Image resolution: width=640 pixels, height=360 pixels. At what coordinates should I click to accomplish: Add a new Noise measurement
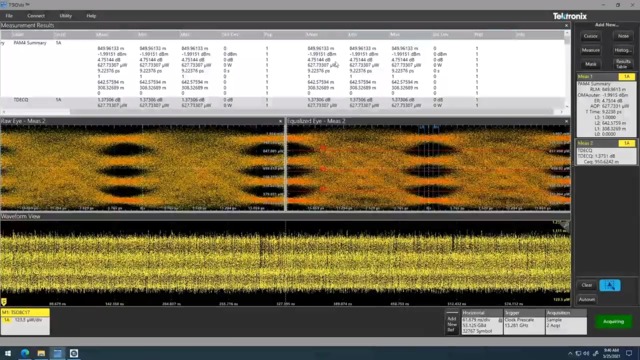(623, 36)
